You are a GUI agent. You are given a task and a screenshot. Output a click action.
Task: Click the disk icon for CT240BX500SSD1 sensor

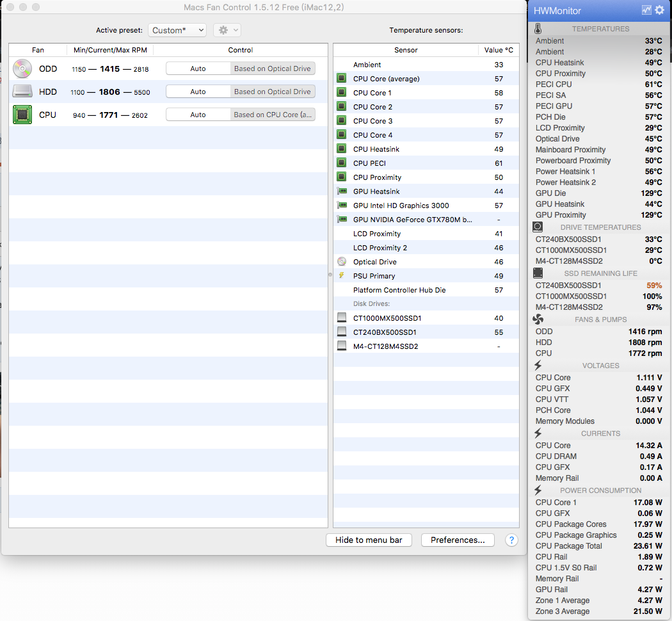coord(342,332)
